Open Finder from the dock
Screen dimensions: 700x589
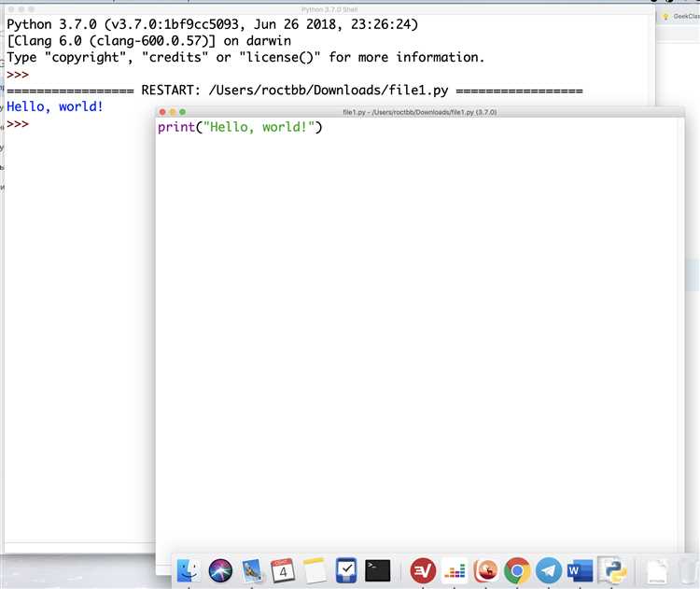click(x=189, y=570)
